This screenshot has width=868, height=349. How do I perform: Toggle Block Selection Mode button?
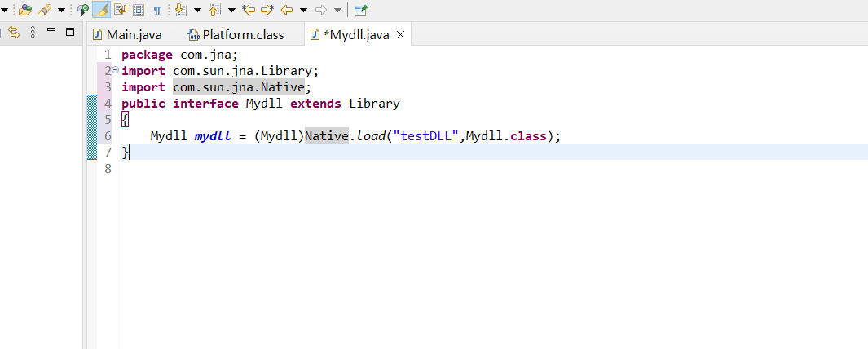pyautogui.click(x=139, y=10)
